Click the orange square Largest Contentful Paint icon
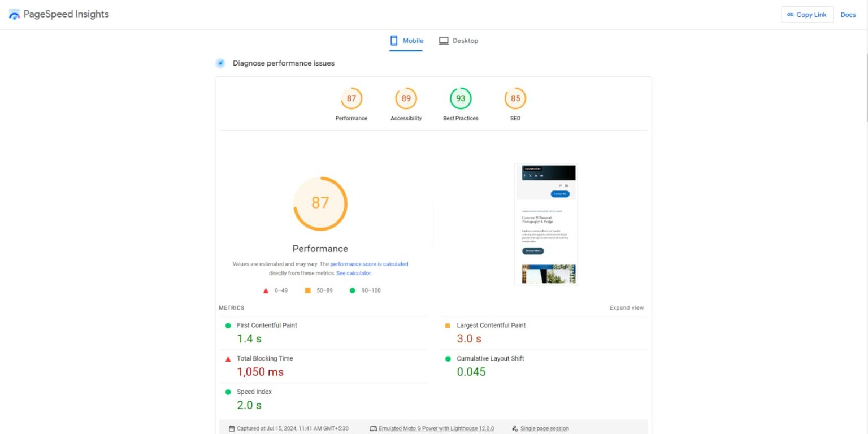The height and width of the screenshot is (434, 868). 448,325
